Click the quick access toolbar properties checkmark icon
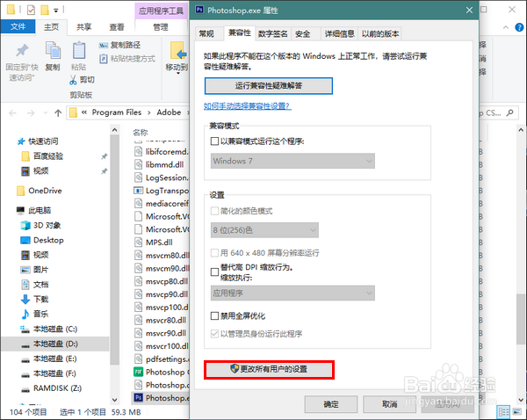The width and height of the screenshot is (527, 420). [31, 11]
